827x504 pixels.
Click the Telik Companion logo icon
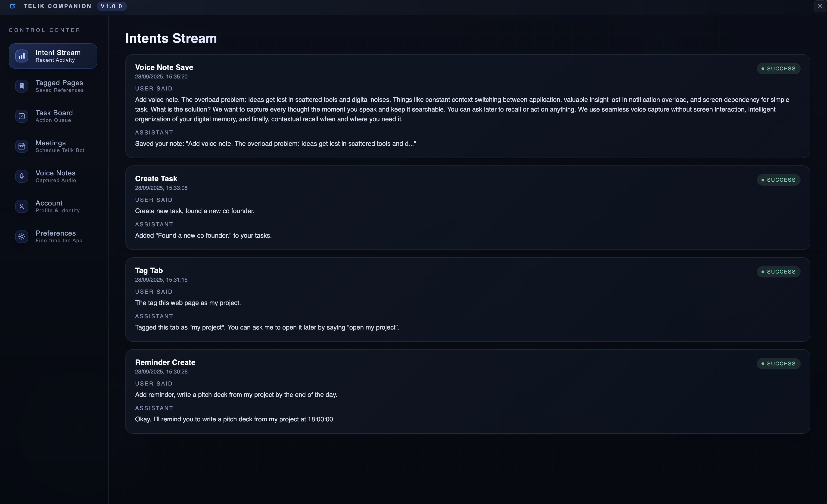point(13,6)
